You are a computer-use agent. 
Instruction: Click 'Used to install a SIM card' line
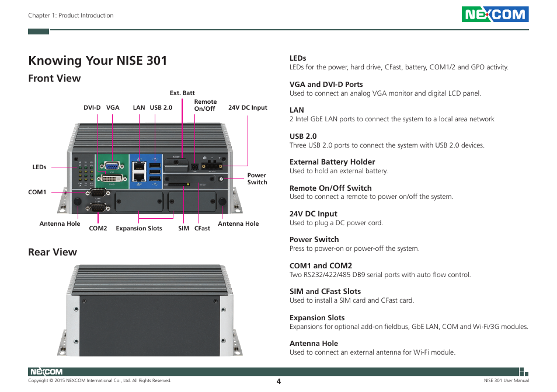pyautogui.click(x=351, y=300)
